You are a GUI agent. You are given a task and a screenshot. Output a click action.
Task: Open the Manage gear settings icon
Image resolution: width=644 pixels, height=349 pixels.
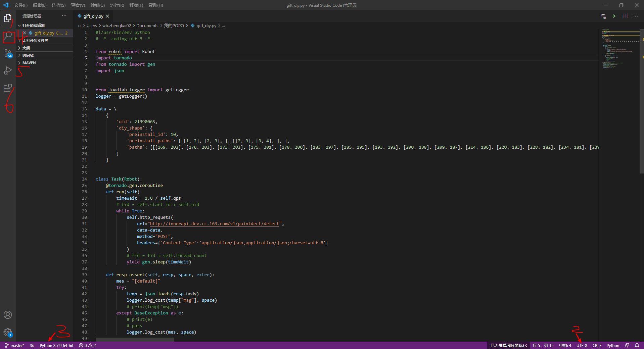(8, 332)
